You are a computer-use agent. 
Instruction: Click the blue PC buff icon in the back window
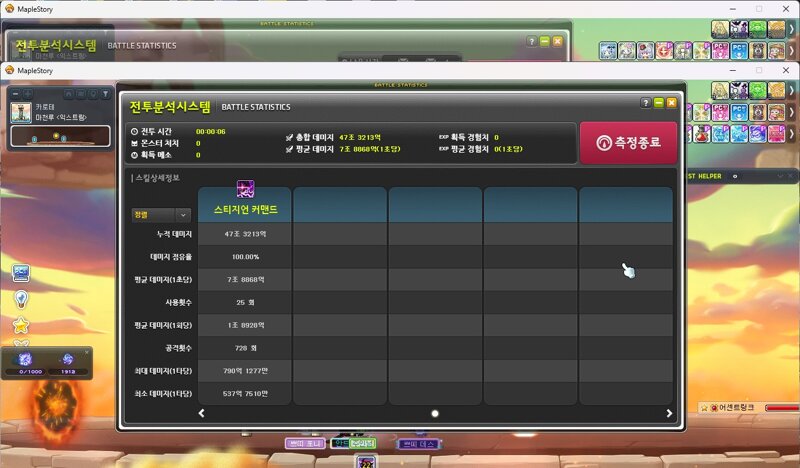coord(739,51)
